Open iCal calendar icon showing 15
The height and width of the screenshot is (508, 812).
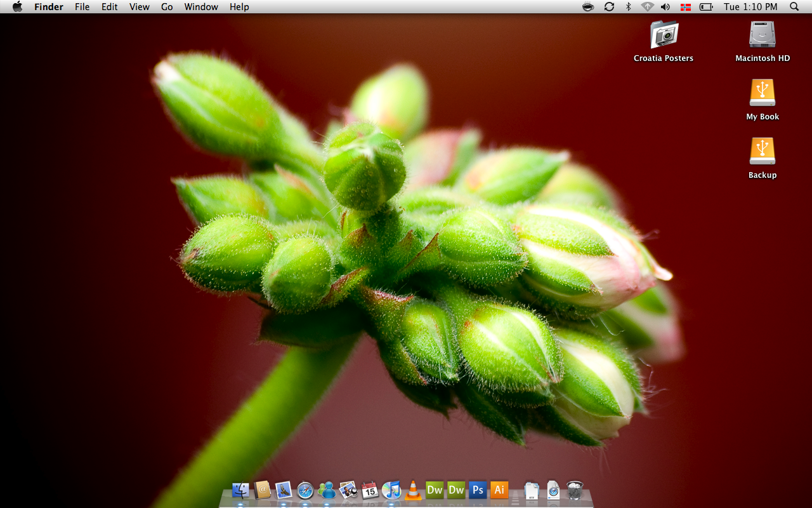(x=370, y=490)
